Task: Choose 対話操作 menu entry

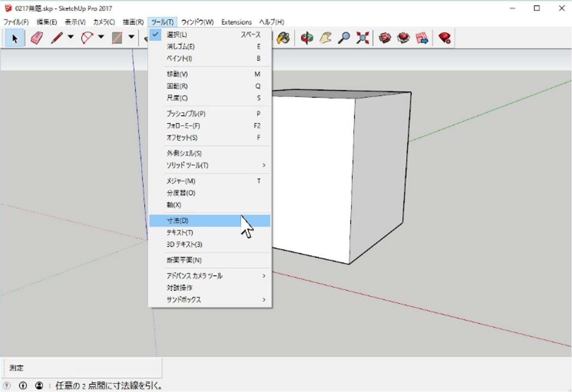Action: click(210, 288)
